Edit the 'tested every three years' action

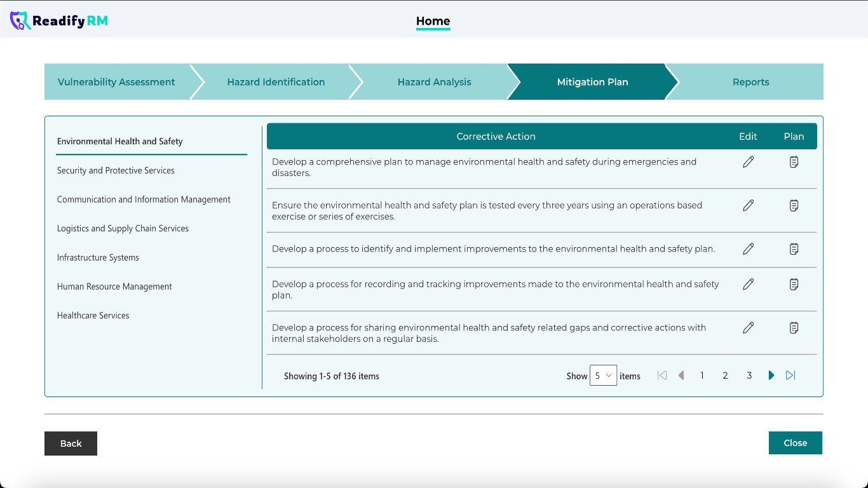(749, 205)
